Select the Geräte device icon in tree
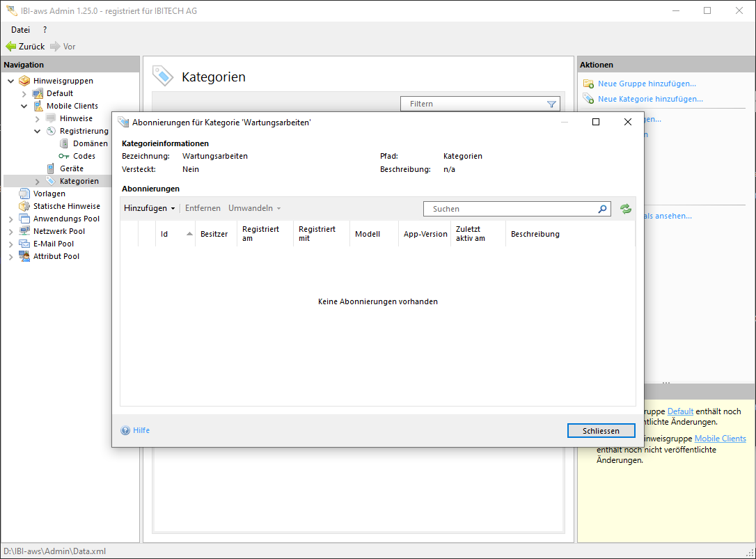This screenshot has width=756, height=559. (x=51, y=168)
